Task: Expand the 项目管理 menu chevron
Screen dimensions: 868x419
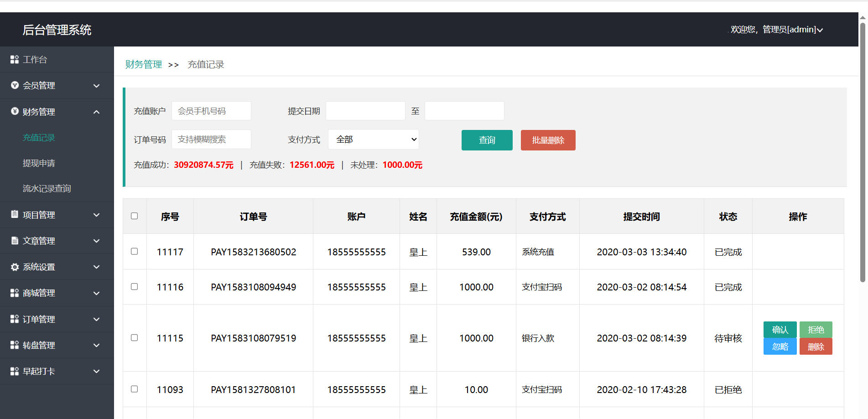Action: [x=96, y=215]
